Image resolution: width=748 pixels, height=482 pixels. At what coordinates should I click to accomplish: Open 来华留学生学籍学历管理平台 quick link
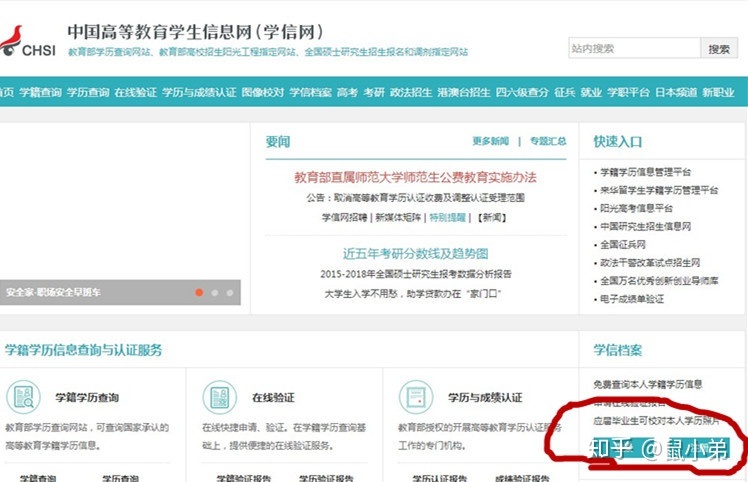(x=659, y=190)
